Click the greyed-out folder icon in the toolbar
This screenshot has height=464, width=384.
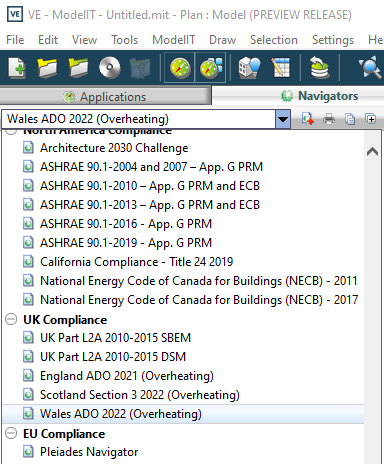(x=140, y=68)
